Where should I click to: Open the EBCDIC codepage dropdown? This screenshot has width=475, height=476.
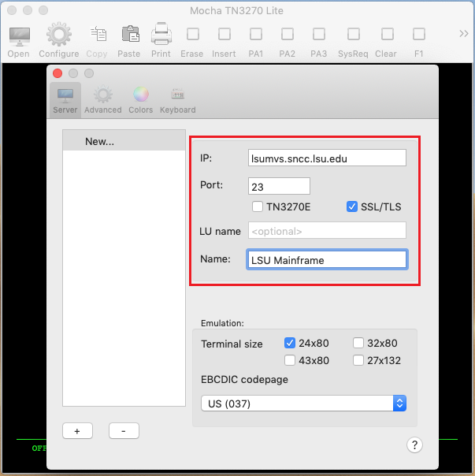point(303,403)
